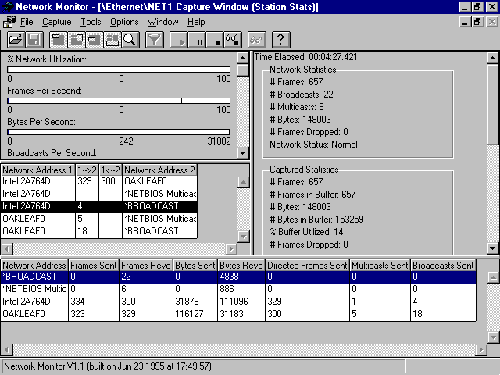Image resolution: width=500 pixels, height=375 pixels.
Task: Stop the capture with the stop button
Action: tap(215, 40)
